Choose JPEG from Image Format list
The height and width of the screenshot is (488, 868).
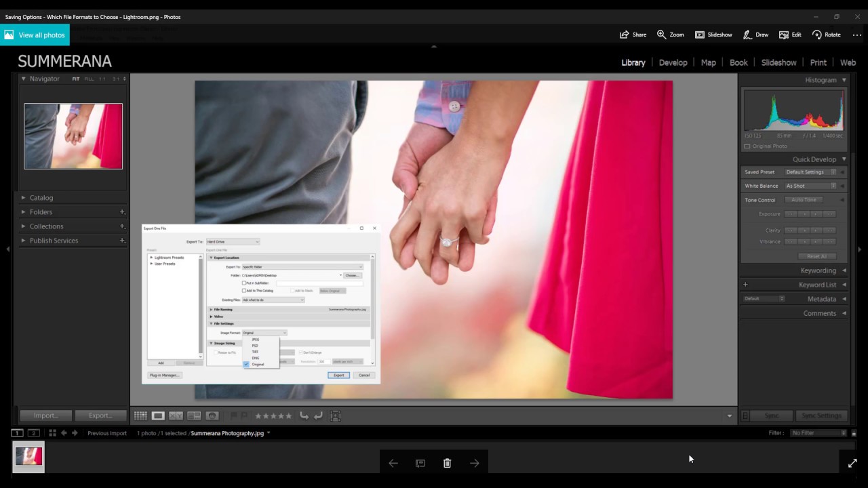click(256, 340)
